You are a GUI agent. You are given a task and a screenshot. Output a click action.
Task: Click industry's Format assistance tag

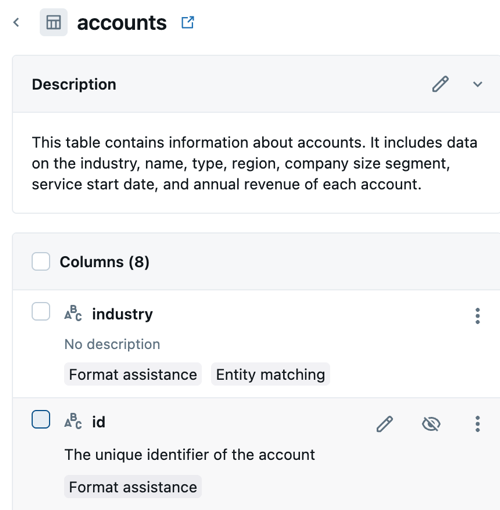[133, 374]
